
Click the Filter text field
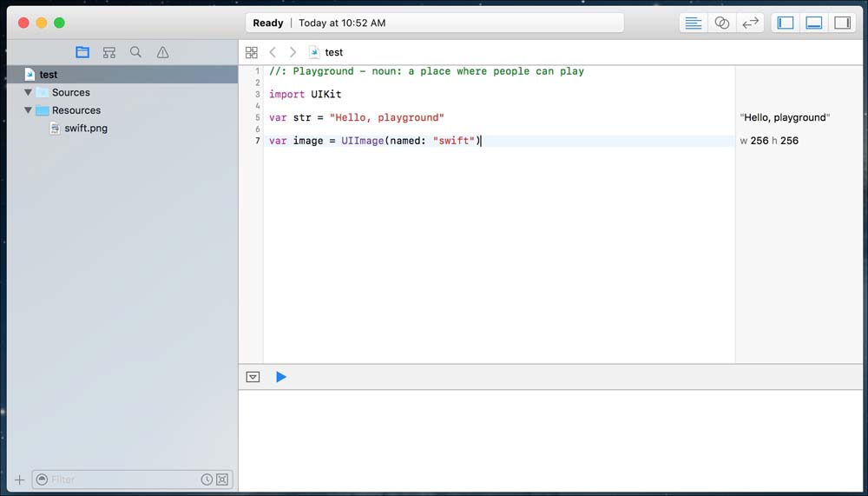(x=122, y=479)
